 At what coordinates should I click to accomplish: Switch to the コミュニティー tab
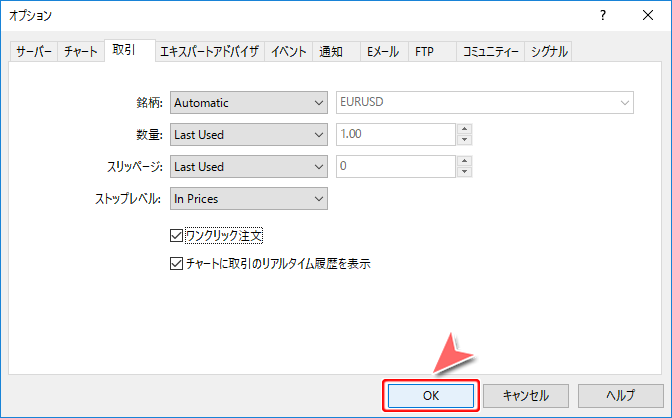point(490,52)
